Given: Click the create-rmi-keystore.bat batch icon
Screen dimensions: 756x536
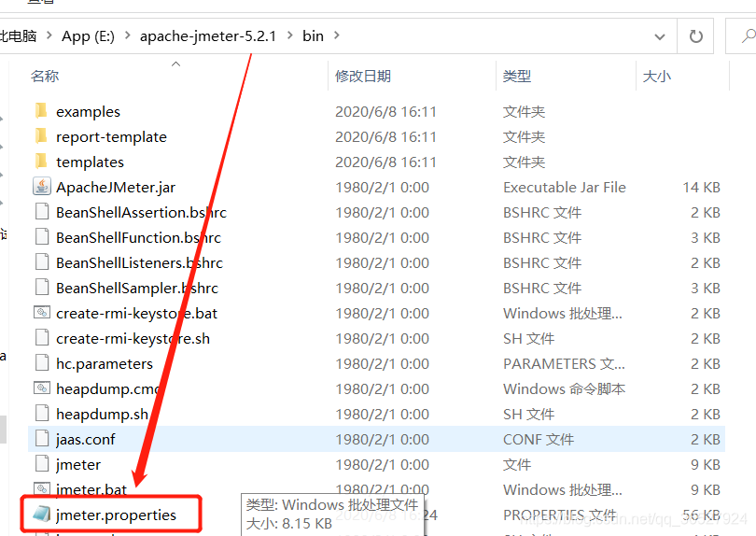Looking at the screenshot, I should coord(42,313).
